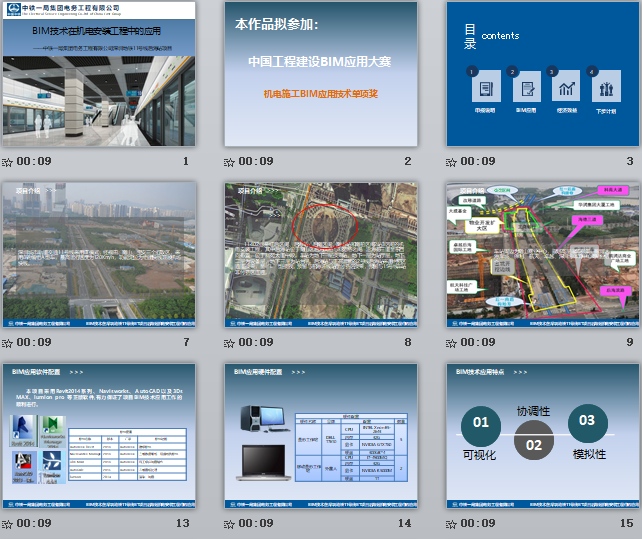Viewport: 642px width, 539px height.
Task: Select the BIM title slide thumbnail 1
Action: point(98,75)
